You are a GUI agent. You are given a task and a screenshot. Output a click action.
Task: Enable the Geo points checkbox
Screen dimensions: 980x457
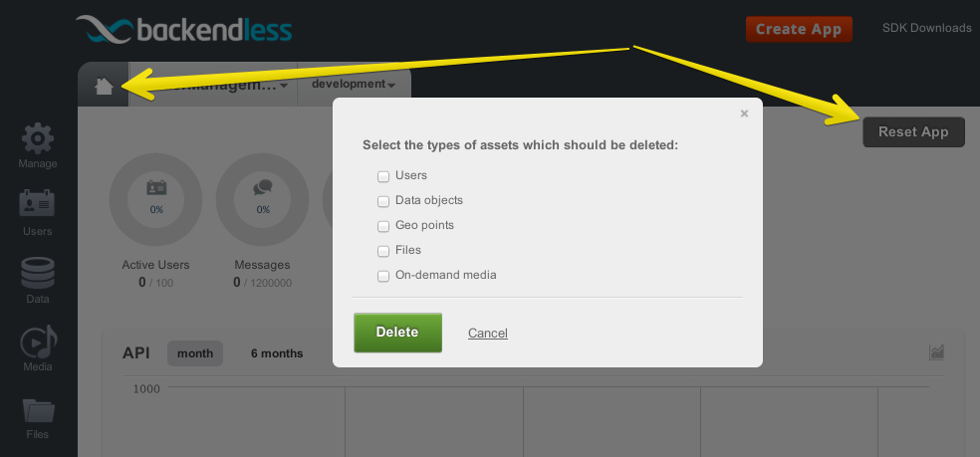pos(383,226)
